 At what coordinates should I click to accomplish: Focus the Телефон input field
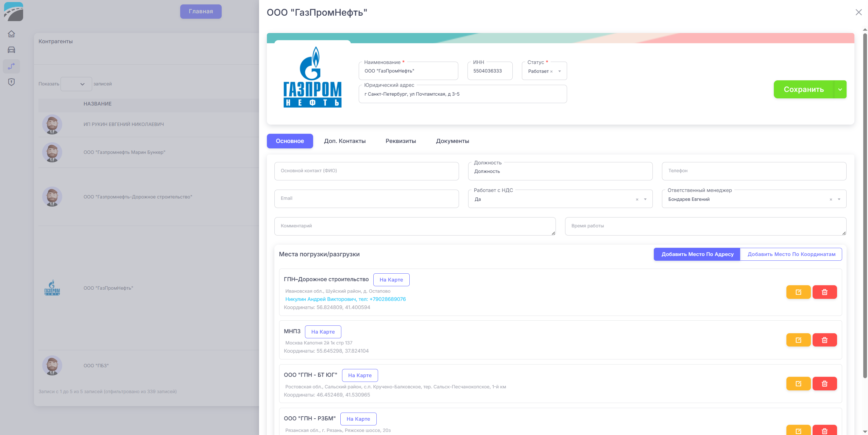pyautogui.click(x=754, y=171)
